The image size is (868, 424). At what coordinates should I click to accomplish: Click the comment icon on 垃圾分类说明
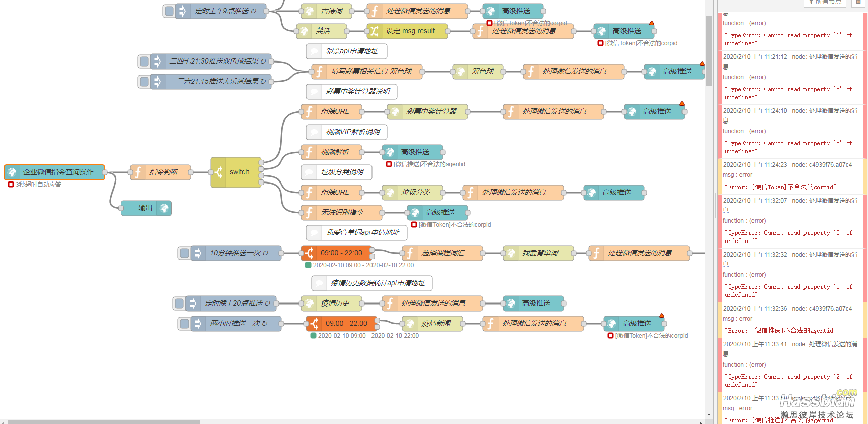(309, 172)
